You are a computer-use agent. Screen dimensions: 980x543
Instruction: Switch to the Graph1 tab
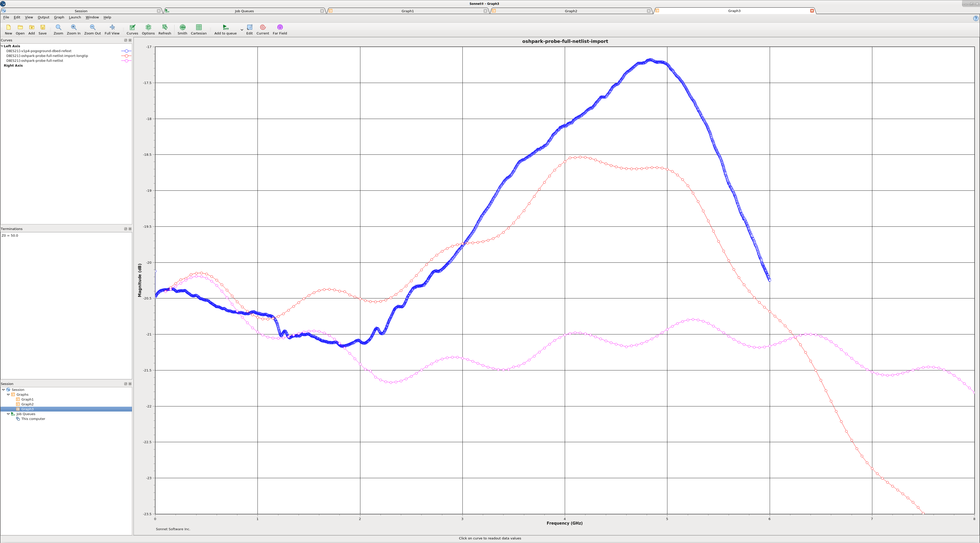[408, 11]
